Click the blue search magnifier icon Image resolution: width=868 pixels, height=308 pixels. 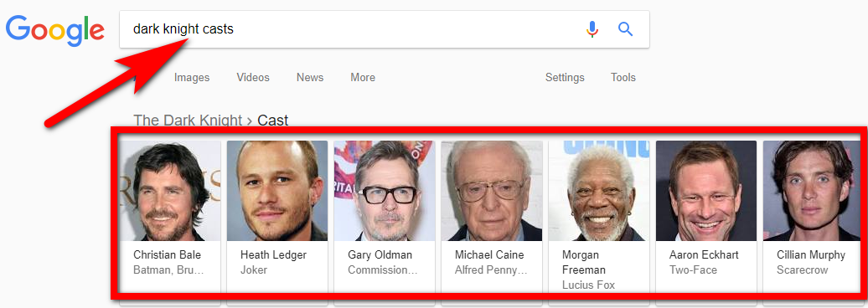[x=626, y=28]
